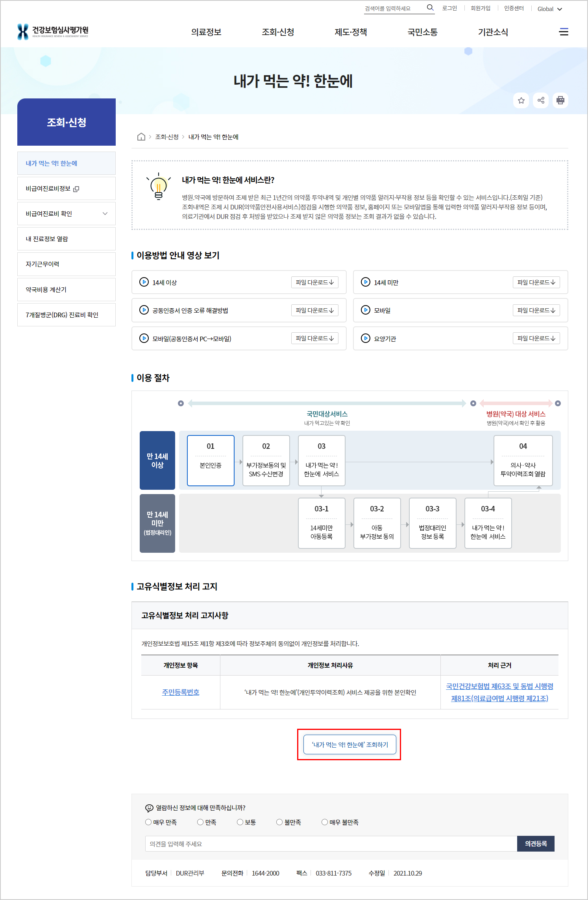This screenshot has width=588, height=900.
Task: Play the 모바일 guide video
Action: [x=366, y=310]
